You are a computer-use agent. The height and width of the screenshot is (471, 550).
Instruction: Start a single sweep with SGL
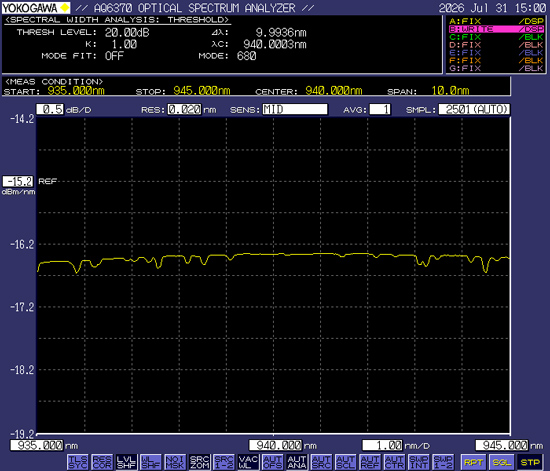tap(502, 462)
